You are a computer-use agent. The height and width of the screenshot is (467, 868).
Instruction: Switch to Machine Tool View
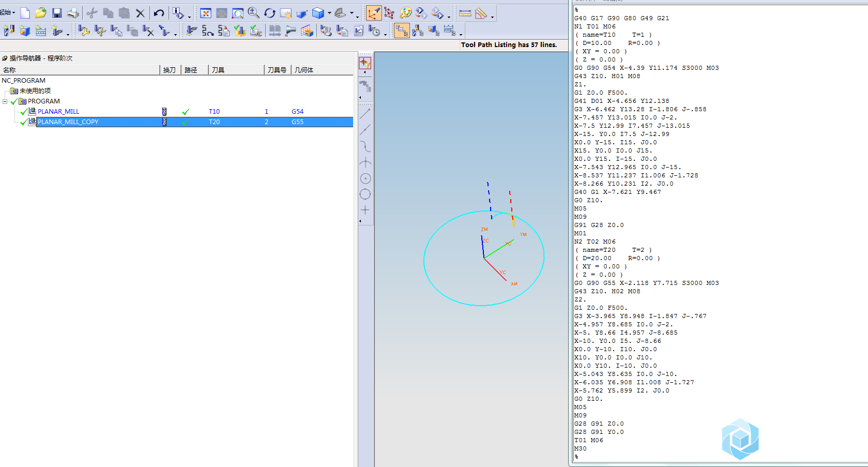(418, 31)
